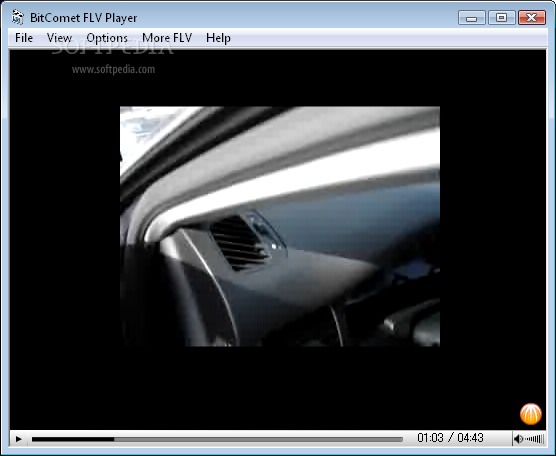Click the BitComet FLV Player title icon
The height and width of the screenshot is (456, 556).
click(17, 17)
